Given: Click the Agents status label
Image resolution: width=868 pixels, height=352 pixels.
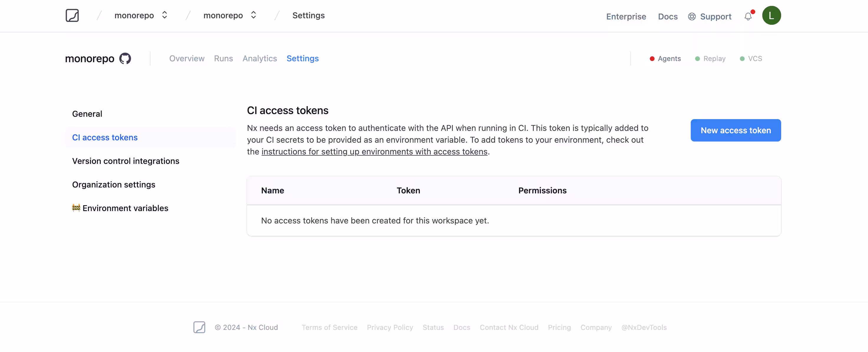Looking at the screenshot, I should (x=669, y=58).
